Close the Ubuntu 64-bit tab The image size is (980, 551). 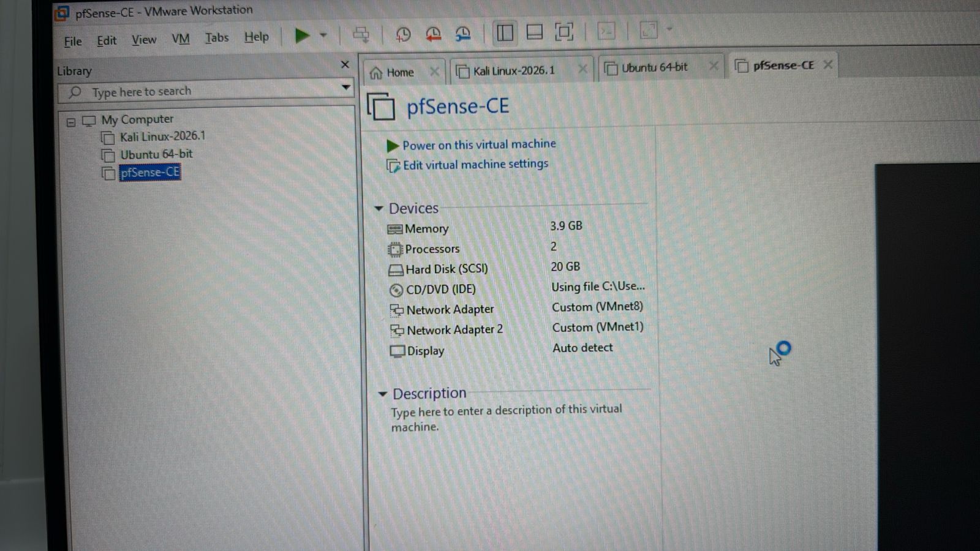click(714, 66)
